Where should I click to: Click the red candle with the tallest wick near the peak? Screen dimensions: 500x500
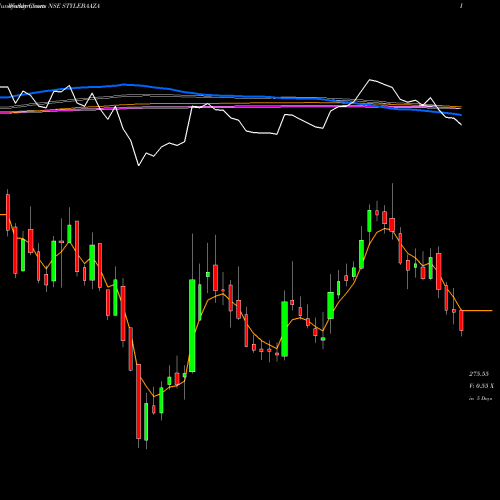[x=392, y=225]
